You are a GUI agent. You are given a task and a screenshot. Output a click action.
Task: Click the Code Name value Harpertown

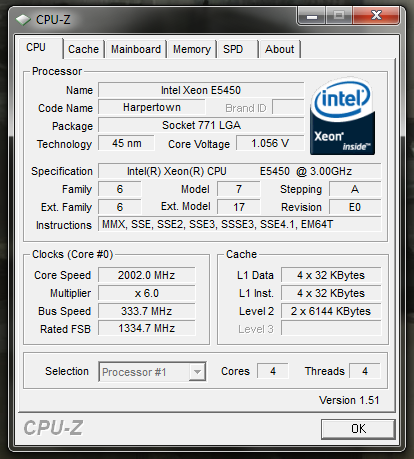pos(152,107)
